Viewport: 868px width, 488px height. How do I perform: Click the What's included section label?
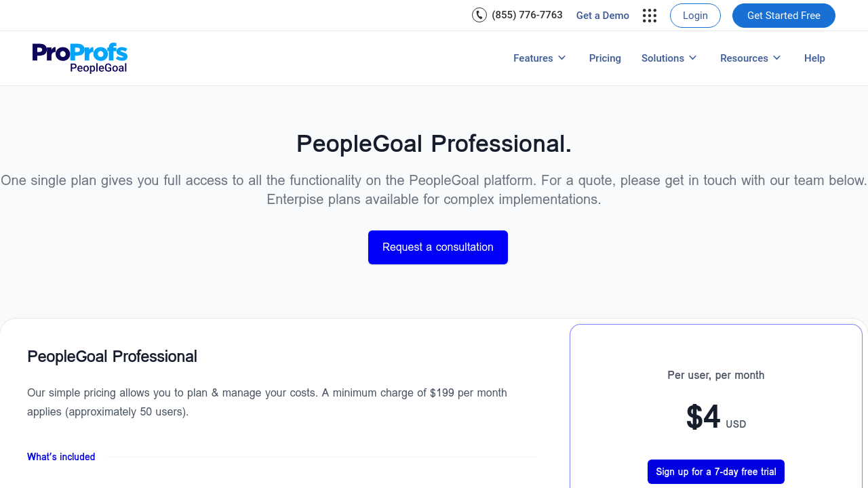click(61, 457)
